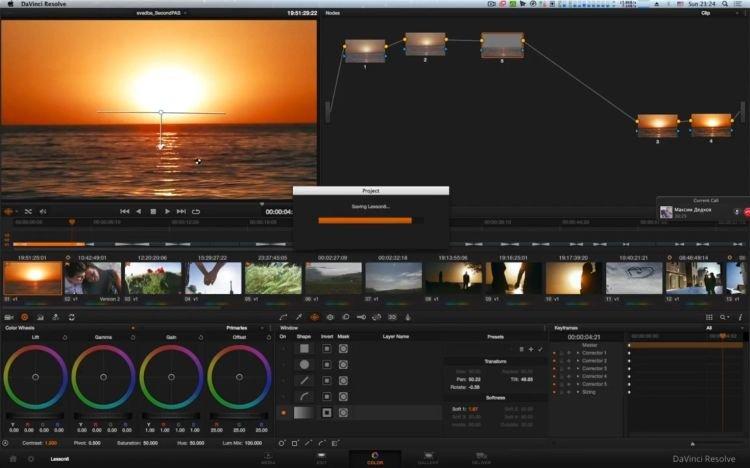Select the poppy flowers clip thumbnail 03
The height and width of the screenshot is (468, 750).
153,278
